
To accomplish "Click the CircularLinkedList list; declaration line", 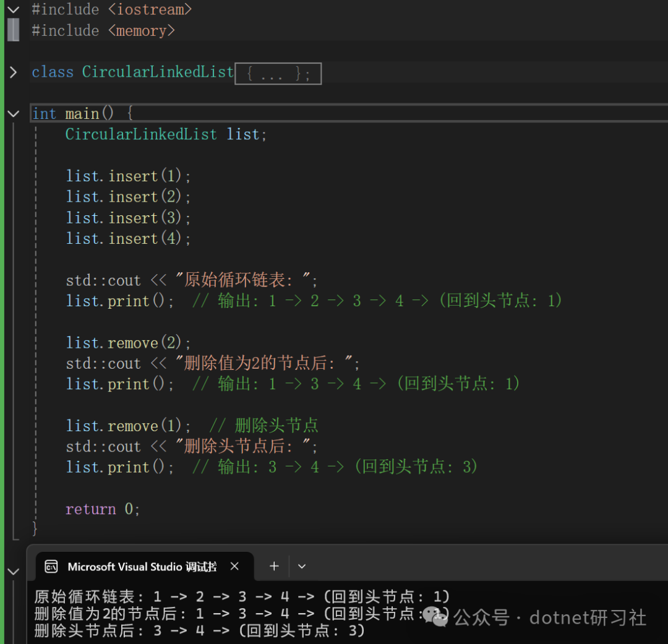I will [x=166, y=135].
